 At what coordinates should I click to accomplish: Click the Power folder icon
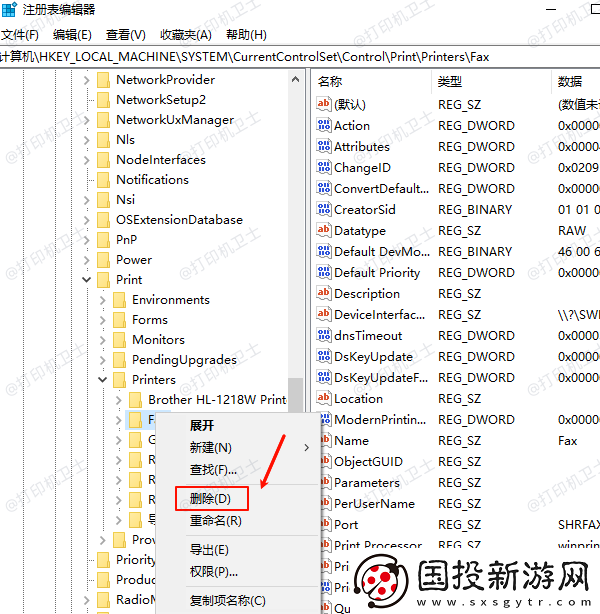pyautogui.click(x=103, y=260)
